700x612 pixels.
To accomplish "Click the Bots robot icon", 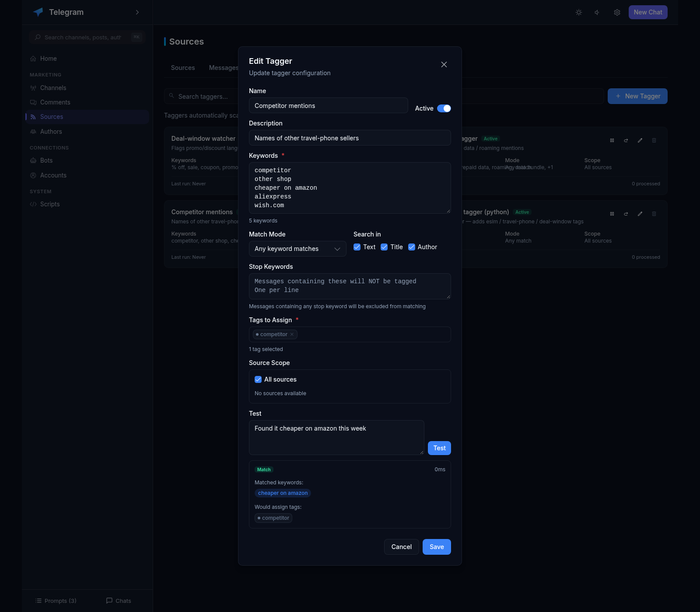I will 33,160.
